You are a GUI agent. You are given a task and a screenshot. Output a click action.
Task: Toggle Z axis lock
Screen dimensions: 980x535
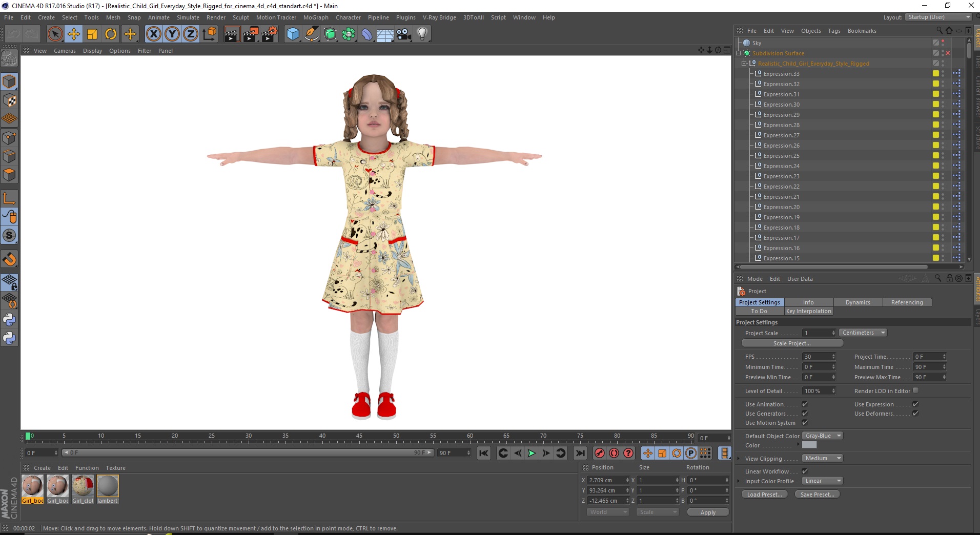pyautogui.click(x=191, y=34)
